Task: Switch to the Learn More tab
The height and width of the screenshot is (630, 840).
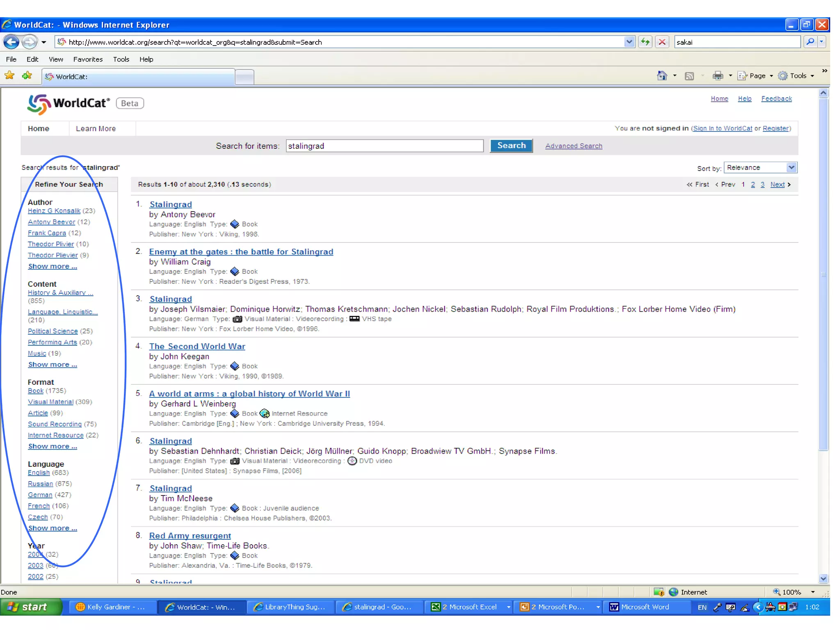Action: click(96, 128)
